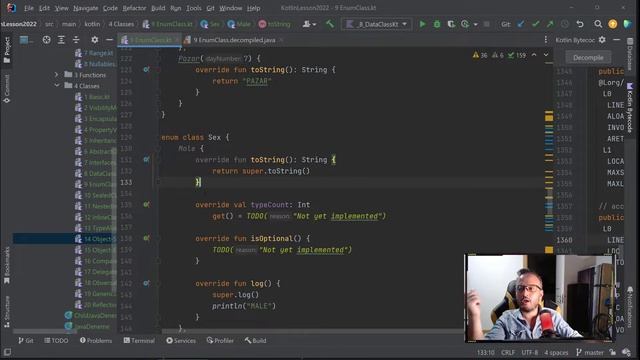Open the TODO tool window

(x=56, y=340)
